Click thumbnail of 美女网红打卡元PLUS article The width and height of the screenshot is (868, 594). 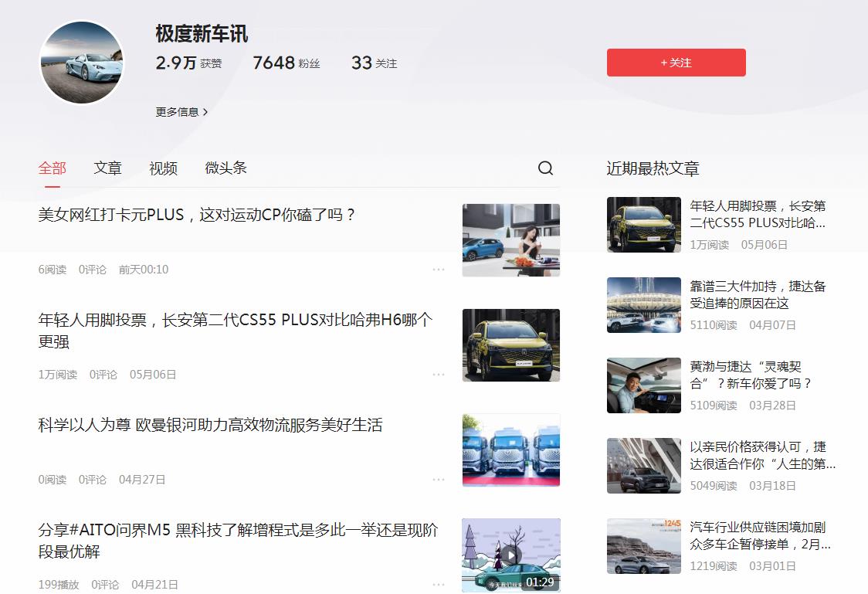pyautogui.click(x=511, y=240)
